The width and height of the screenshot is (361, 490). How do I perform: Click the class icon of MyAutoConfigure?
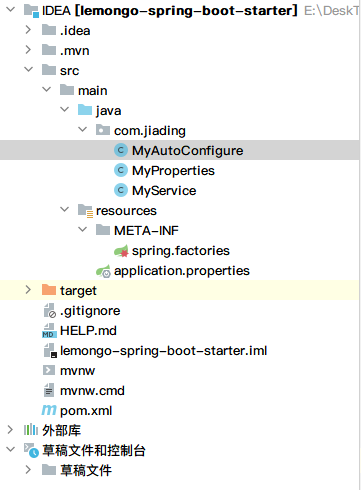point(121,150)
